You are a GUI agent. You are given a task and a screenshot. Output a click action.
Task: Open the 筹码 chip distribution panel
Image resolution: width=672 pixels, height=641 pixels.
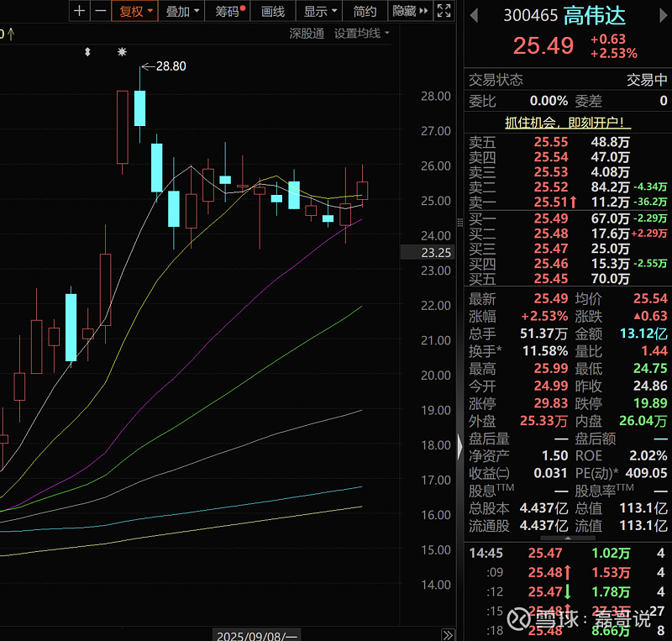[x=228, y=11]
